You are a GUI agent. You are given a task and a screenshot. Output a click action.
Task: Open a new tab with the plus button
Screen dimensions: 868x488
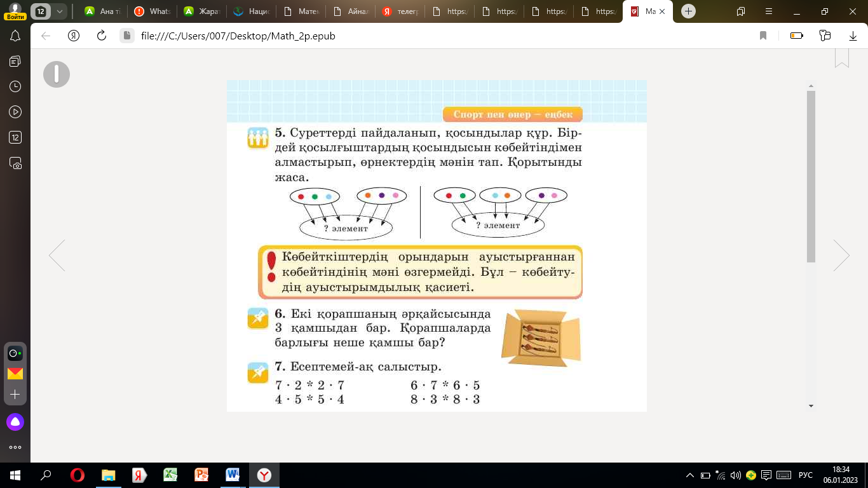pos(688,11)
